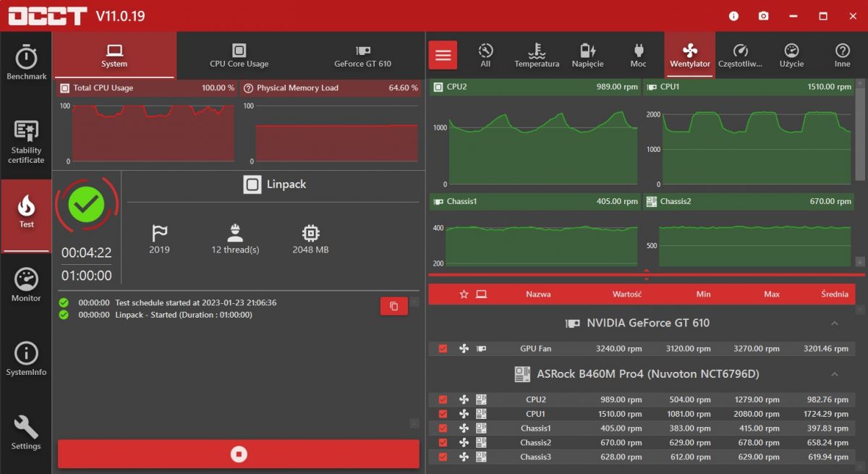Sort by the Nazwa column header

coord(538,295)
